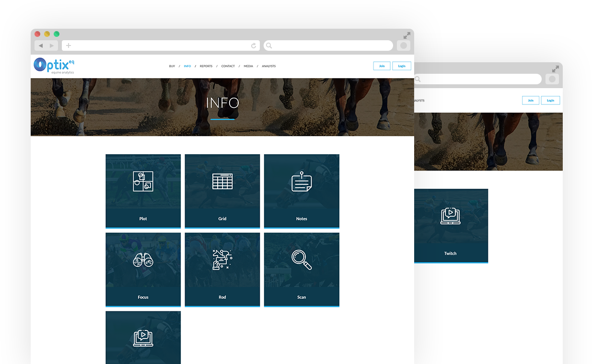Screen dimensions: 592x364
Task: Go to the CONTACT page
Action: pos(228,66)
